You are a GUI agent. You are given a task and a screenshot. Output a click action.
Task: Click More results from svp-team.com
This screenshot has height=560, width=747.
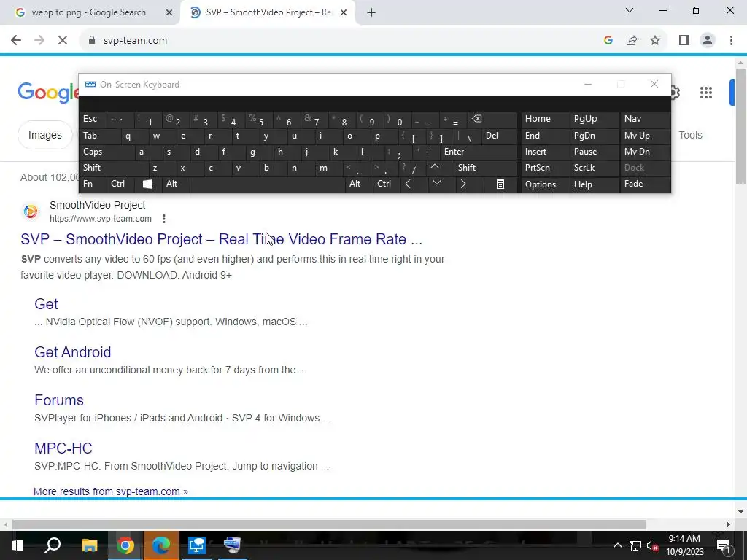(111, 491)
